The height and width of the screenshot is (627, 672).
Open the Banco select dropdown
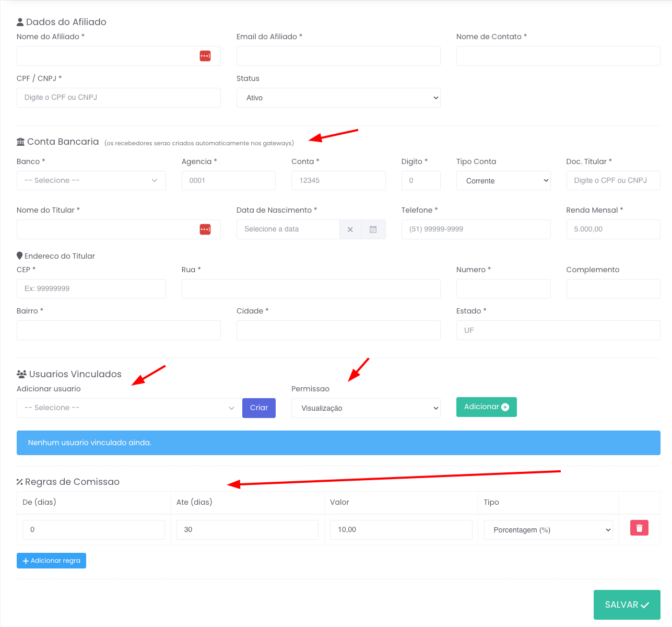(x=91, y=180)
